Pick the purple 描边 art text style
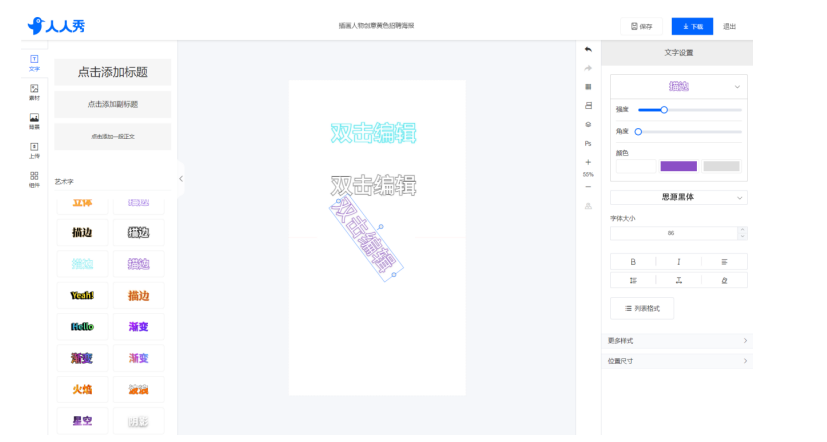Viewport: 827px width, 442px height. 139,264
